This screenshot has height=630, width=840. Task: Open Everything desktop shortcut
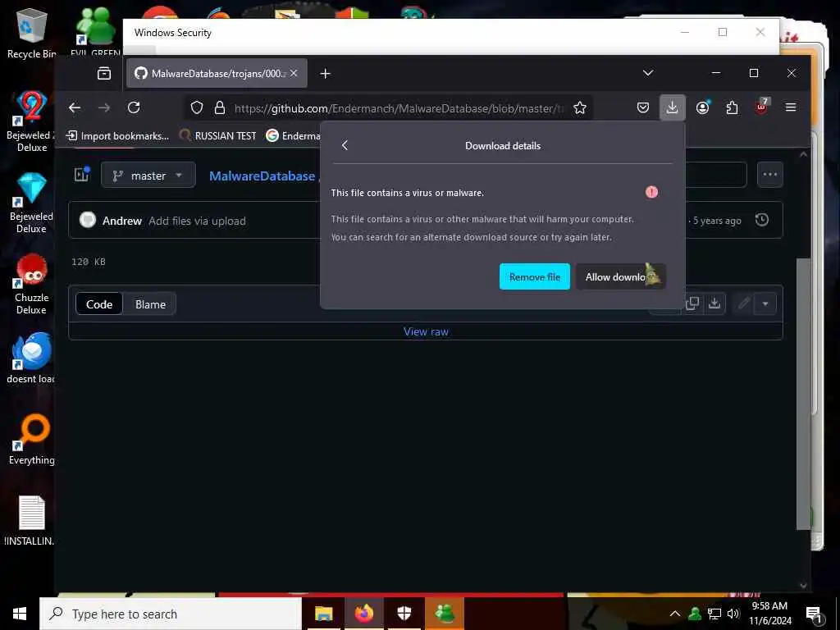pos(32,440)
